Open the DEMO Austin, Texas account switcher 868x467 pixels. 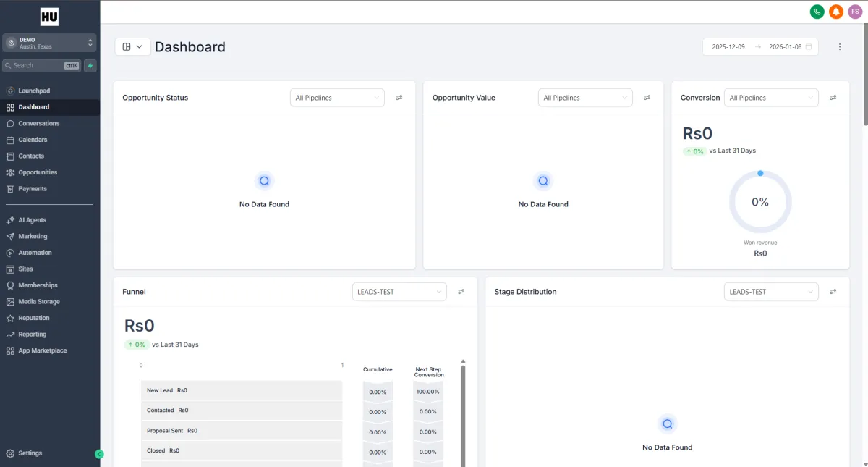(50, 43)
